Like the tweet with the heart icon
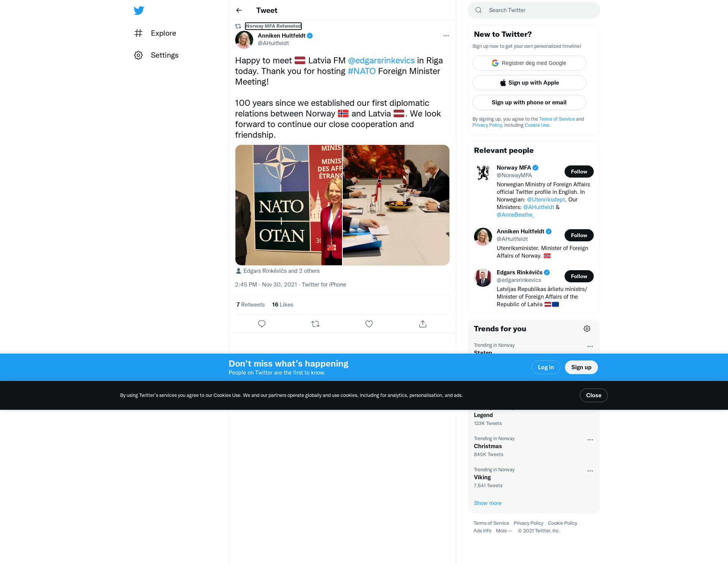728x565 pixels. (x=369, y=324)
